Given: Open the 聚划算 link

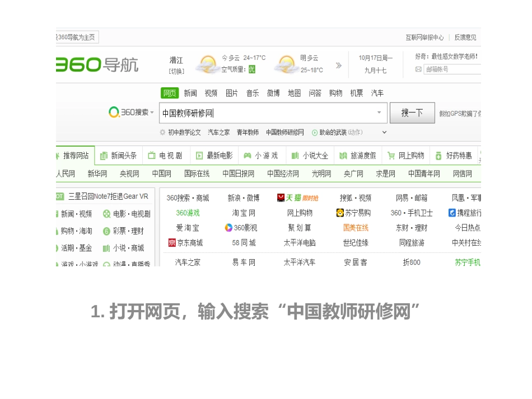Looking at the screenshot, I should (x=300, y=228).
